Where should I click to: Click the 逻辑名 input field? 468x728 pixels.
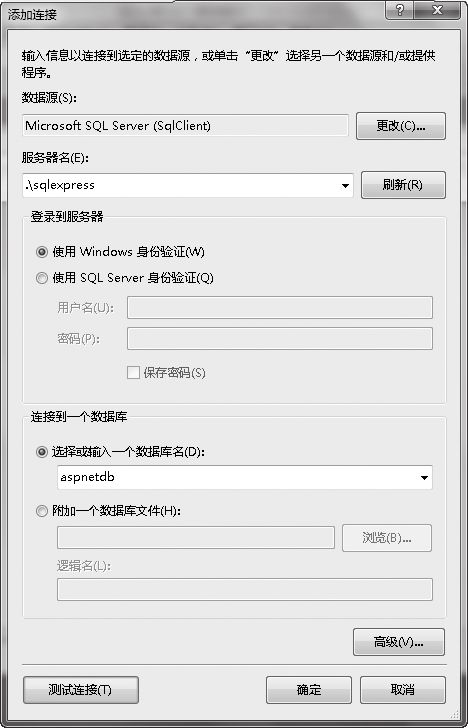click(245, 589)
